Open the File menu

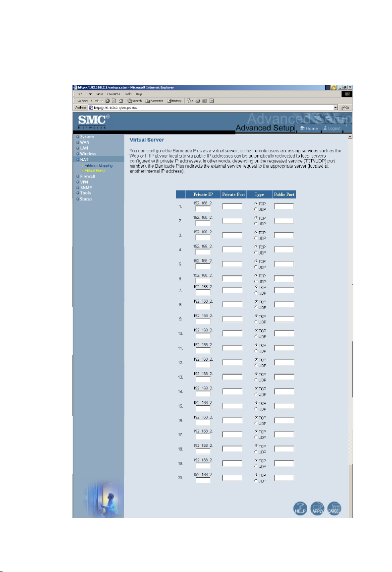tap(80, 94)
